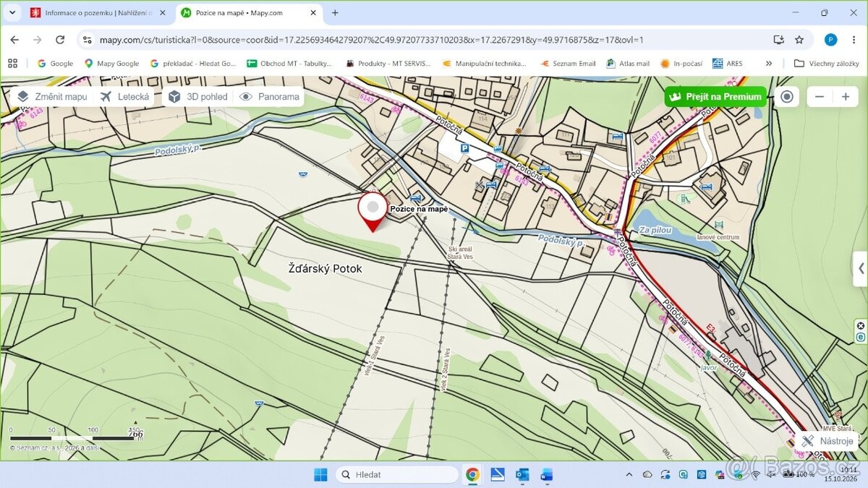The height and width of the screenshot is (488, 868).
Task: Open OneDrive cloud tray icon
Action: coord(647,474)
